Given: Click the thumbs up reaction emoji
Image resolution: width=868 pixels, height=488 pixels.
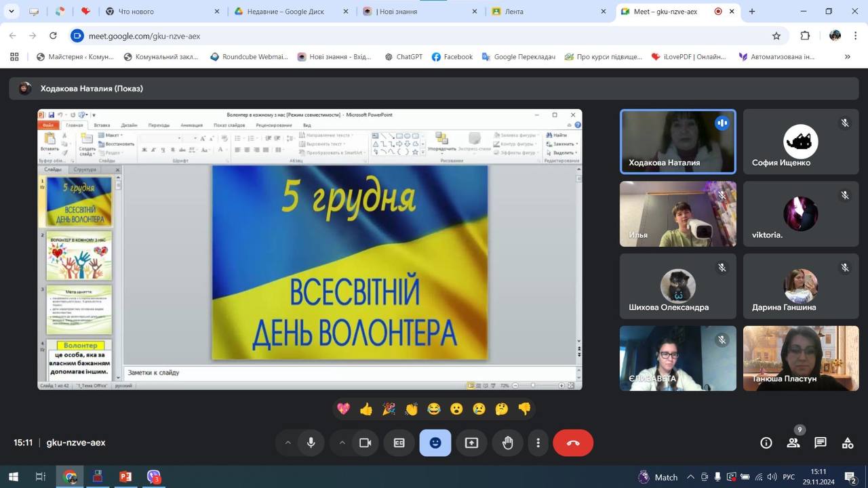Looking at the screenshot, I should click(366, 409).
